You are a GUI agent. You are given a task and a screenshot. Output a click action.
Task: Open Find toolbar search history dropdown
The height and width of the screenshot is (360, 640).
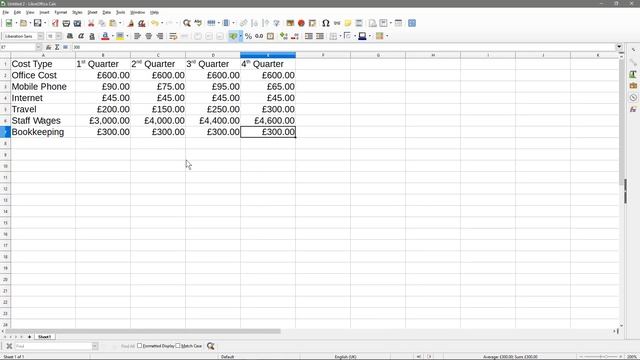point(95,346)
